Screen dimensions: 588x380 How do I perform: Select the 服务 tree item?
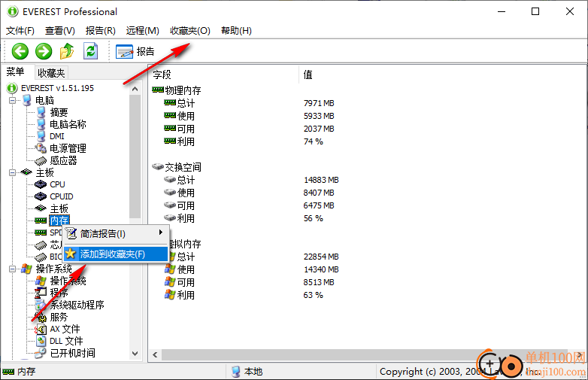click(x=59, y=317)
